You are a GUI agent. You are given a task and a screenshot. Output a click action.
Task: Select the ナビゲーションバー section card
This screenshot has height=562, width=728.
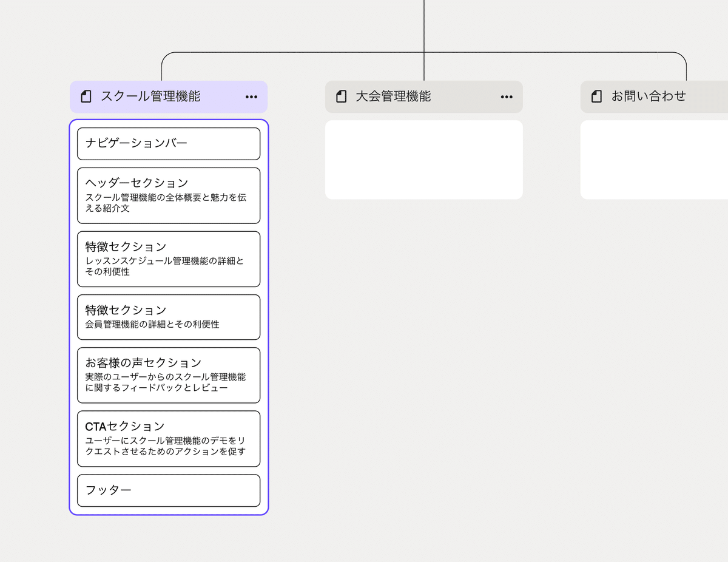(x=169, y=144)
